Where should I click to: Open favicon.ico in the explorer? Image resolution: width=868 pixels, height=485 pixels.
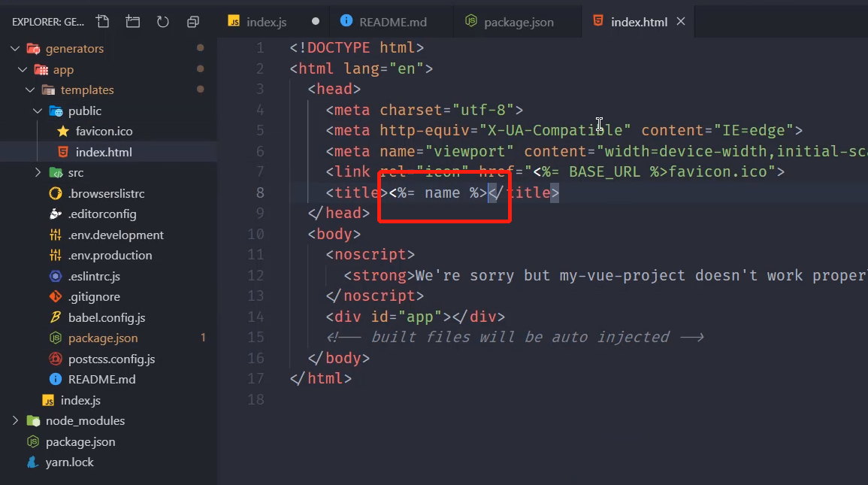[x=104, y=132]
